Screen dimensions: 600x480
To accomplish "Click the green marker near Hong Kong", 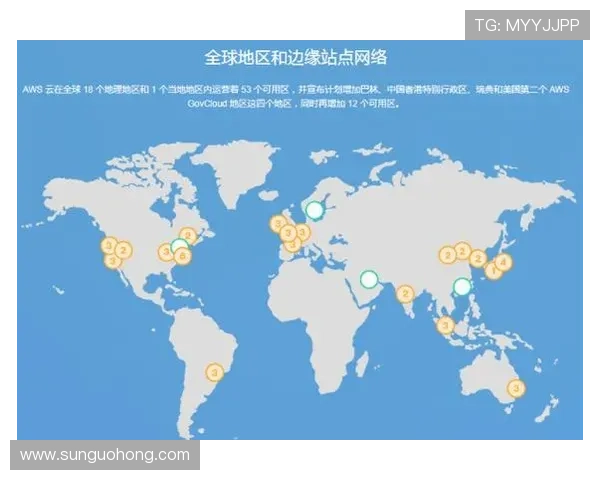I will 462,286.
